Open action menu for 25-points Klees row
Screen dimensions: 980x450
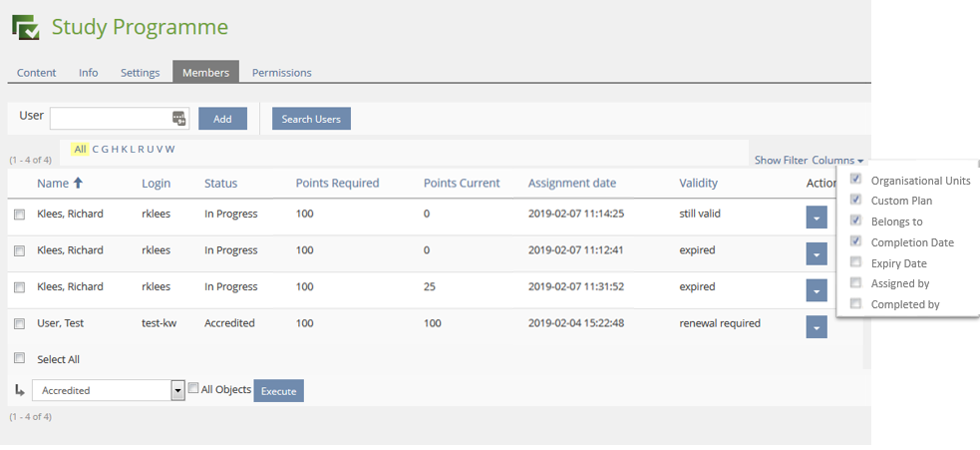point(816,290)
